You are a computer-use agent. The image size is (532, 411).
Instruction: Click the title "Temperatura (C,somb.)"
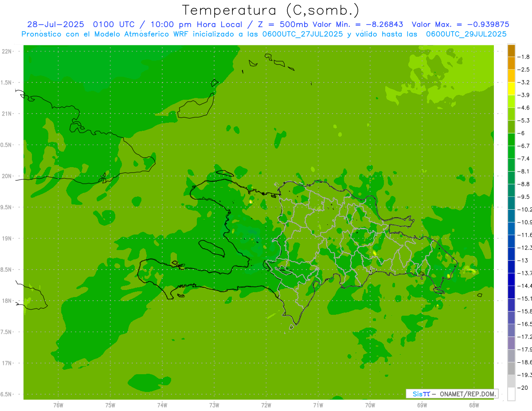point(270,10)
